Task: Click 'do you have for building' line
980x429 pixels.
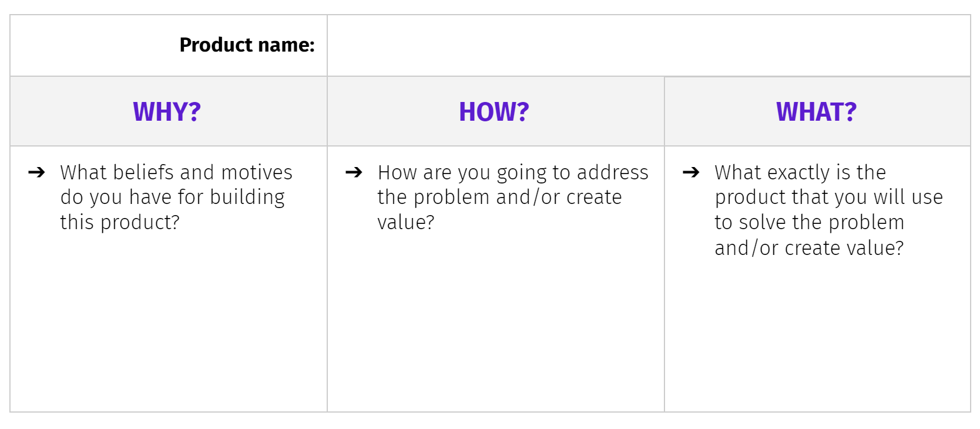Action: point(173,198)
